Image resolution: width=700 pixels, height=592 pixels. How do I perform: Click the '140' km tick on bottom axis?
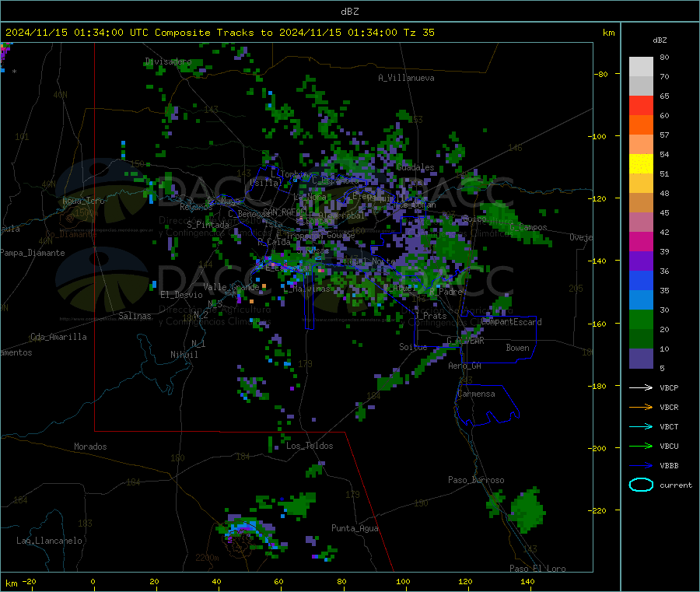(x=527, y=581)
